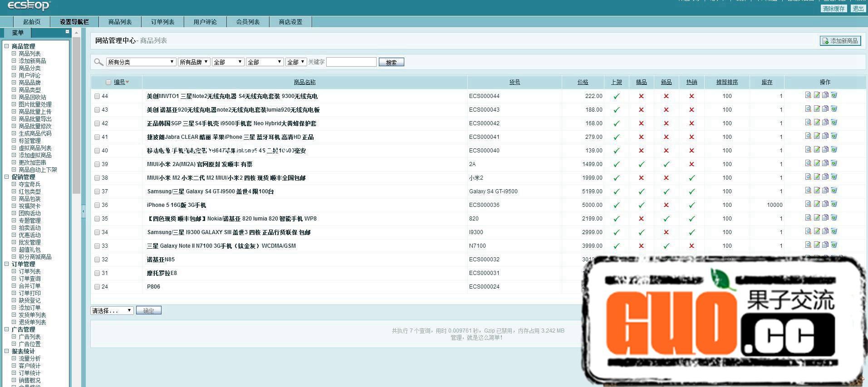
Task: Collapse the 广告管理 tree section
Action: [x=7, y=329]
